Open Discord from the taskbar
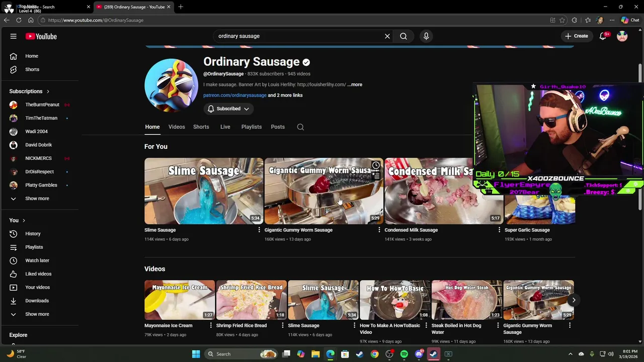Screen dimensions: 644x362 pos(419,354)
